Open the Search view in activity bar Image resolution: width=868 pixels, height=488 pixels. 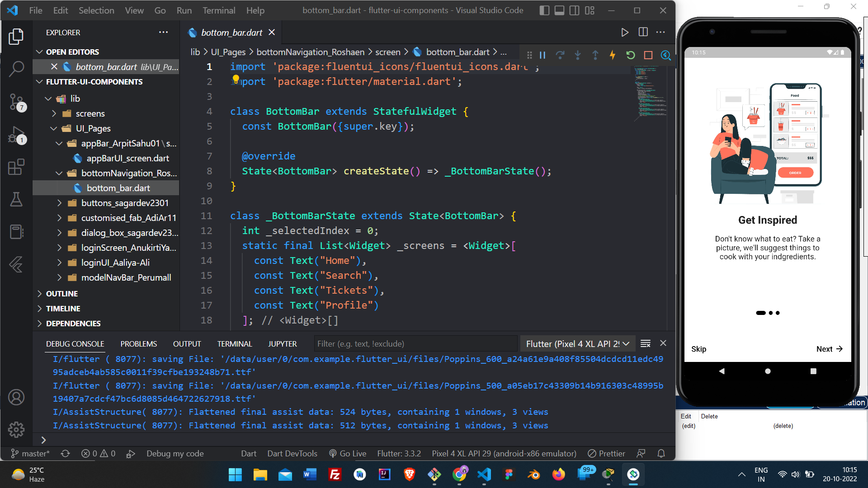point(16,69)
